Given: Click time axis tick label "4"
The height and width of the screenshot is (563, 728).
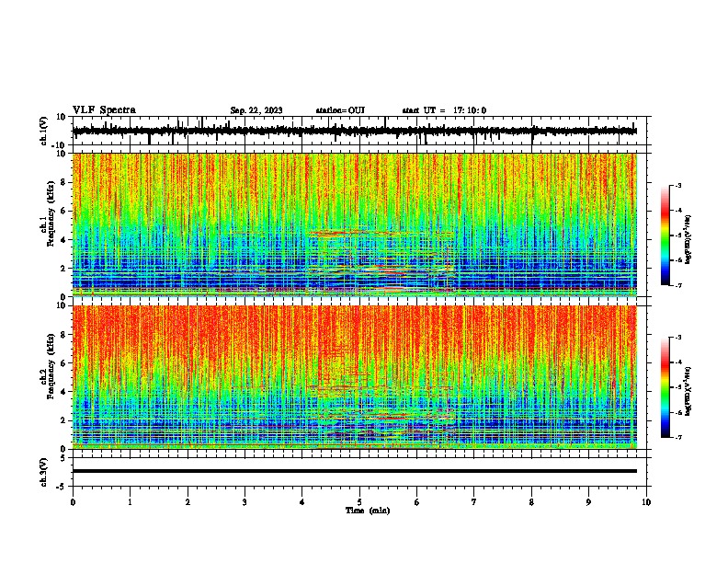Looking at the screenshot, I should click(302, 502).
